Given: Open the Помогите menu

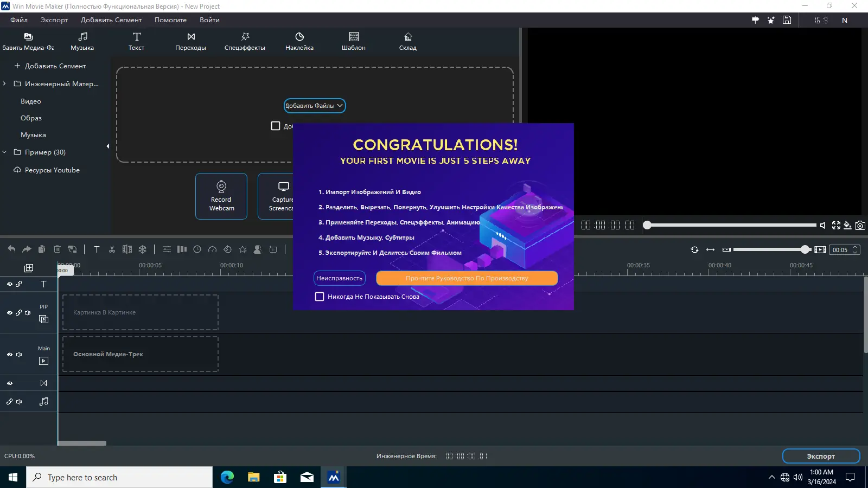Looking at the screenshot, I should click(170, 20).
